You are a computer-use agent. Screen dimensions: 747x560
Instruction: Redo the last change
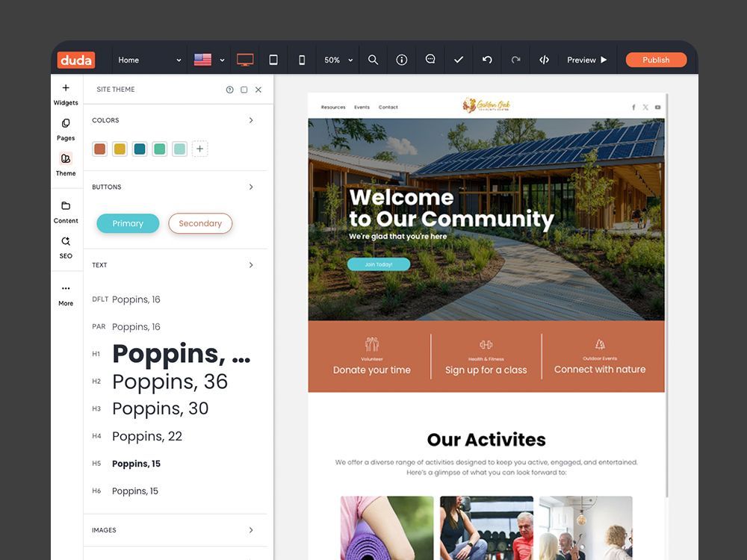[x=515, y=60]
